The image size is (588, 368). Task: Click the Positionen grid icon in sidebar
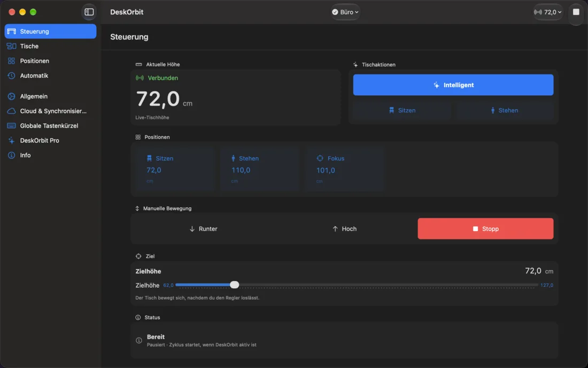coord(12,61)
